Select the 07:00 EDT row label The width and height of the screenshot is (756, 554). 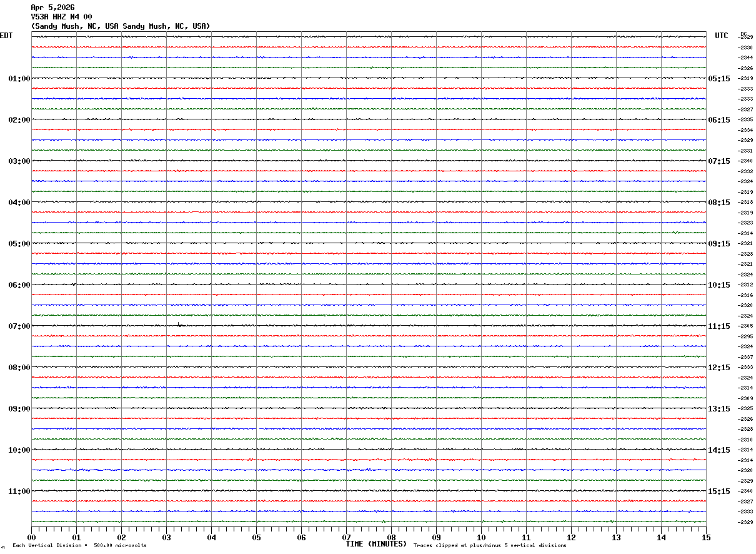point(19,326)
